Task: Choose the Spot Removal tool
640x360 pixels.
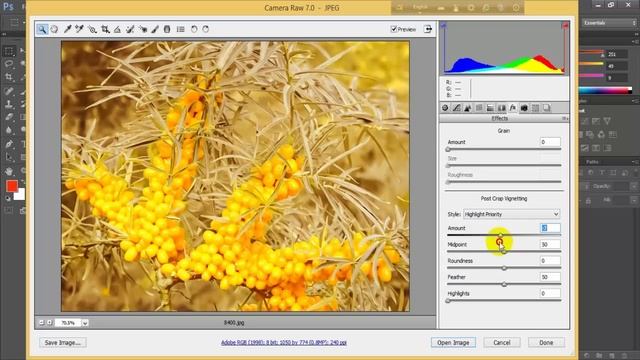Action: tap(130, 29)
